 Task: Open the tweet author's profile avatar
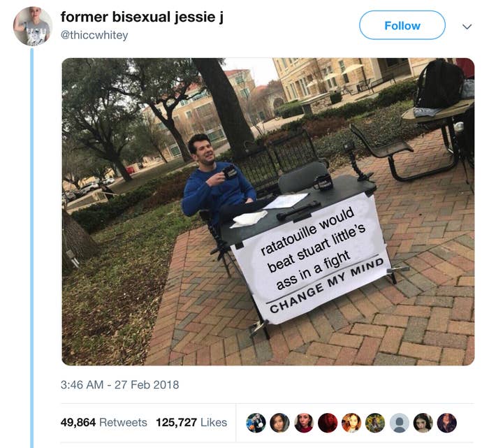coord(33,26)
